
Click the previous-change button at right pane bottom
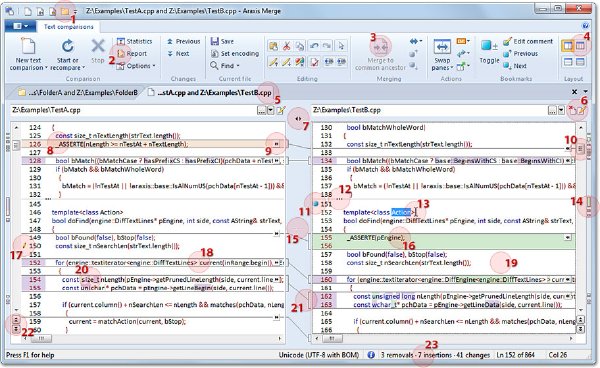tap(581, 320)
